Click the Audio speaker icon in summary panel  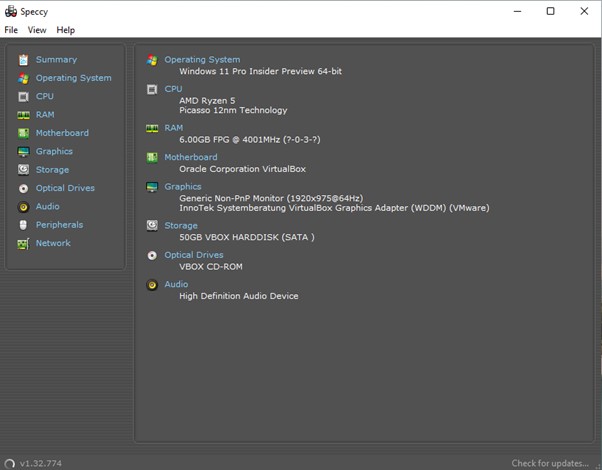point(152,285)
